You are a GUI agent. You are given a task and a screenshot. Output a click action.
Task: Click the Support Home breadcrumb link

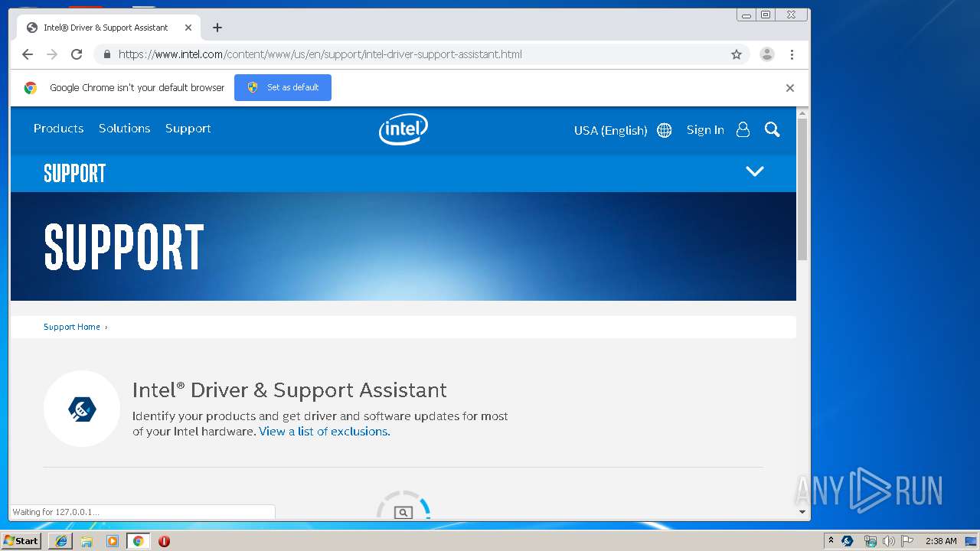point(72,327)
